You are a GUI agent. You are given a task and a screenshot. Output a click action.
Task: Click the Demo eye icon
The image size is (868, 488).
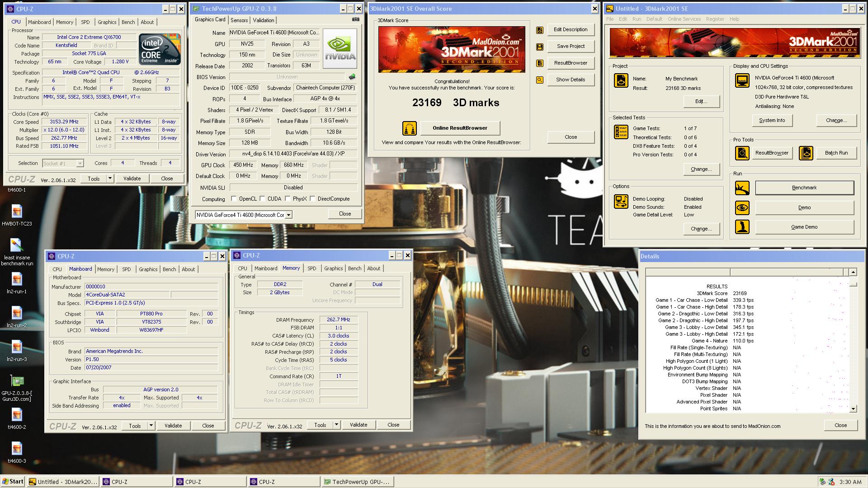tap(742, 208)
